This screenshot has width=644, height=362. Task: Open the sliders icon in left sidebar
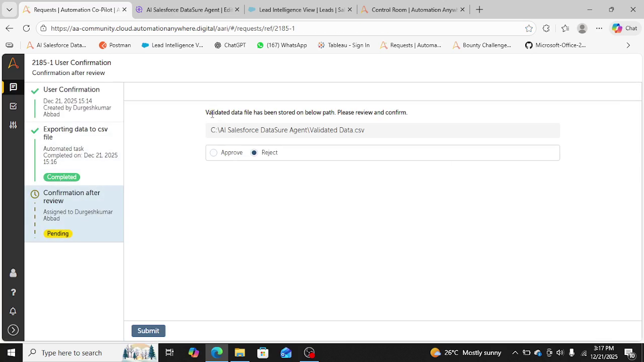coord(13,125)
